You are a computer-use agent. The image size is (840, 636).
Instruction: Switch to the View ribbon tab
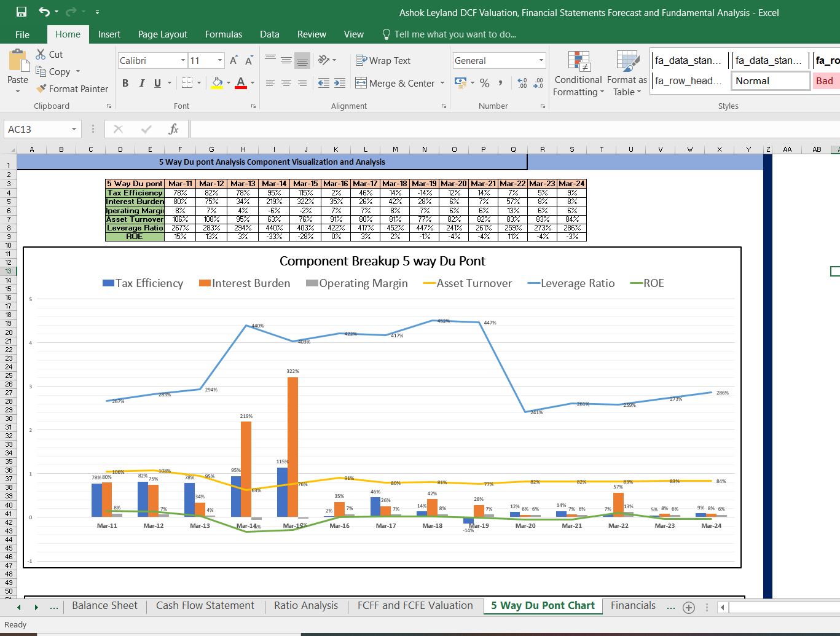tap(353, 34)
